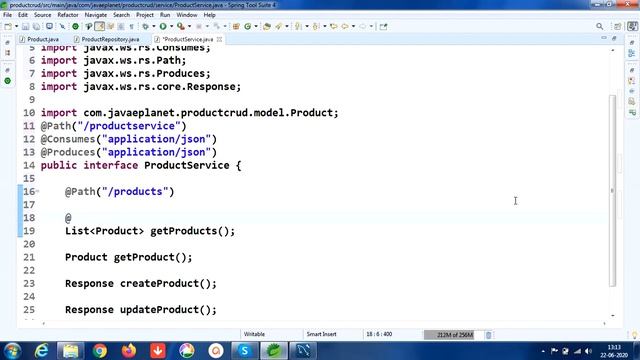
Task: Open the Refactor menu
Action: pyautogui.click(x=68, y=15)
